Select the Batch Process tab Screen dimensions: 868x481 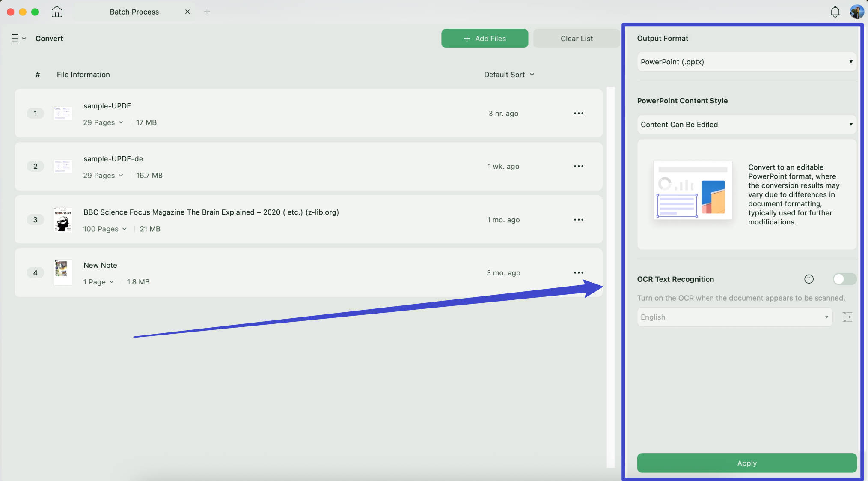[x=134, y=12]
